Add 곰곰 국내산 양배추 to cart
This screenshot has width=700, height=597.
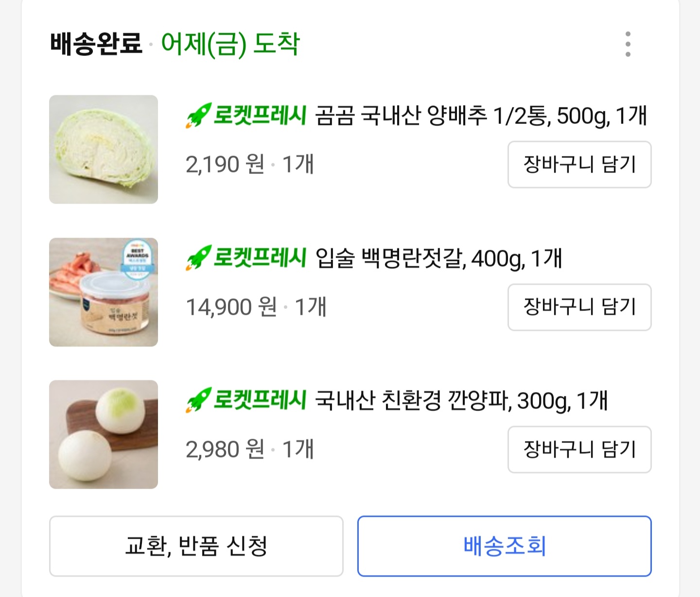(578, 165)
